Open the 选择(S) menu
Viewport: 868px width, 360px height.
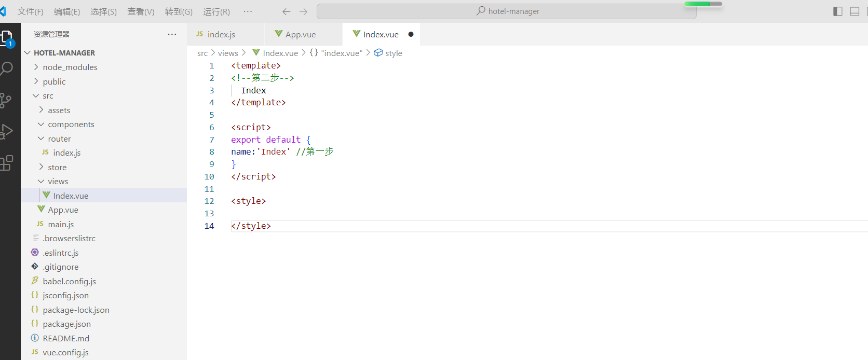103,11
